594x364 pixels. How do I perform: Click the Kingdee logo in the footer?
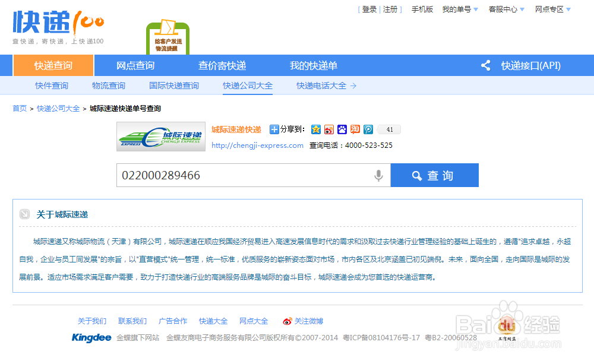point(91,337)
